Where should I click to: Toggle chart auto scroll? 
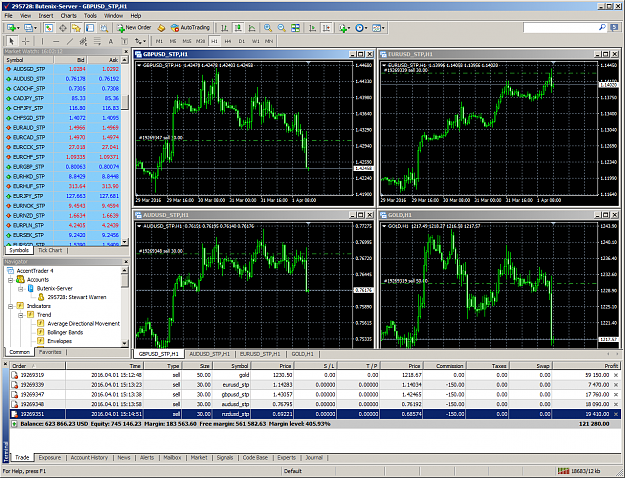click(312, 28)
